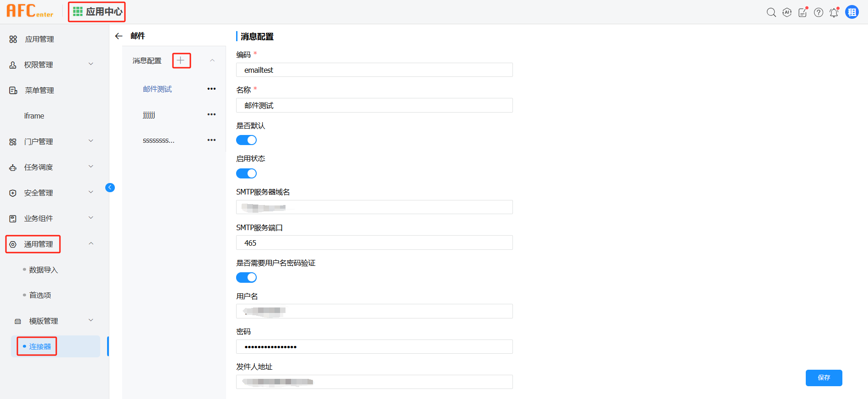Open the 应用管理 menu item
Screen dimensions: 868x399
pos(39,39)
